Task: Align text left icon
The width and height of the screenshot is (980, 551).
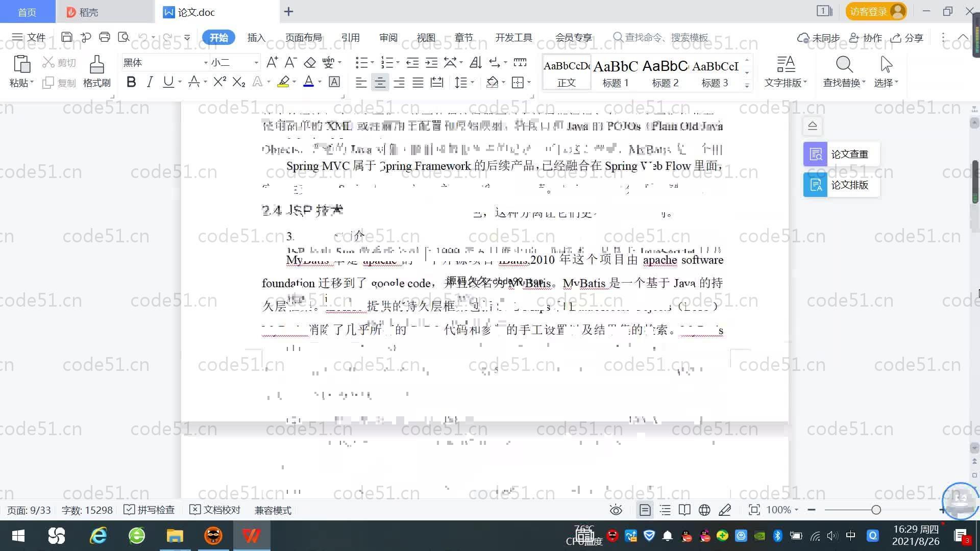Action: [x=361, y=82]
